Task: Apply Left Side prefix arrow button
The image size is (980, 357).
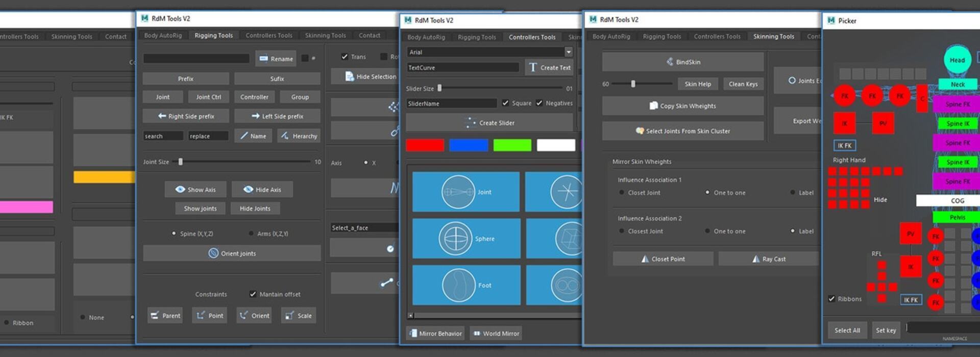Action: [277, 116]
